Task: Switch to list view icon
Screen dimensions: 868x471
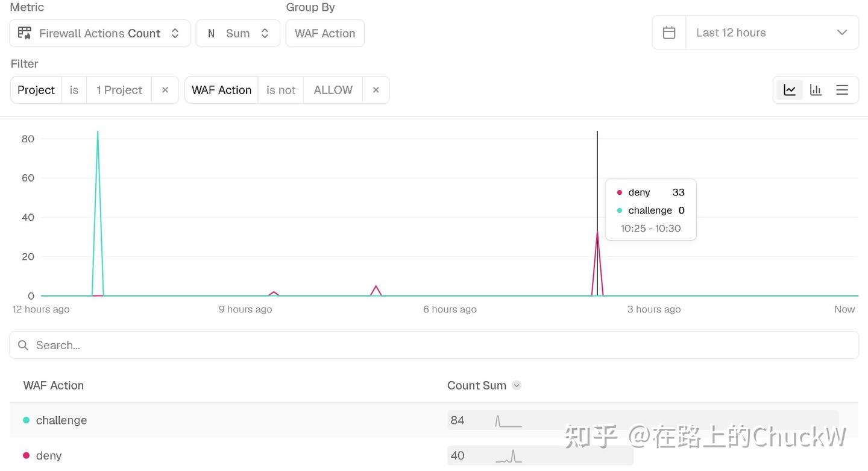Action: pyautogui.click(x=842, y=90)
